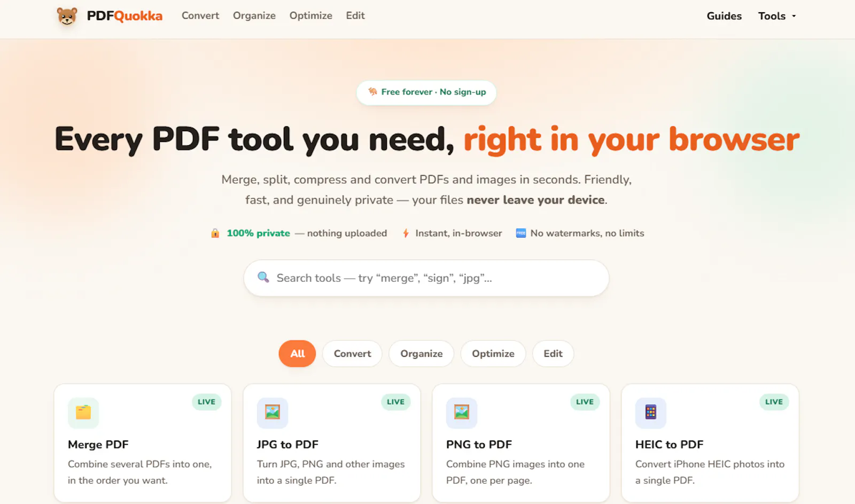Open the Merge PDF tool title

[98, 444]
